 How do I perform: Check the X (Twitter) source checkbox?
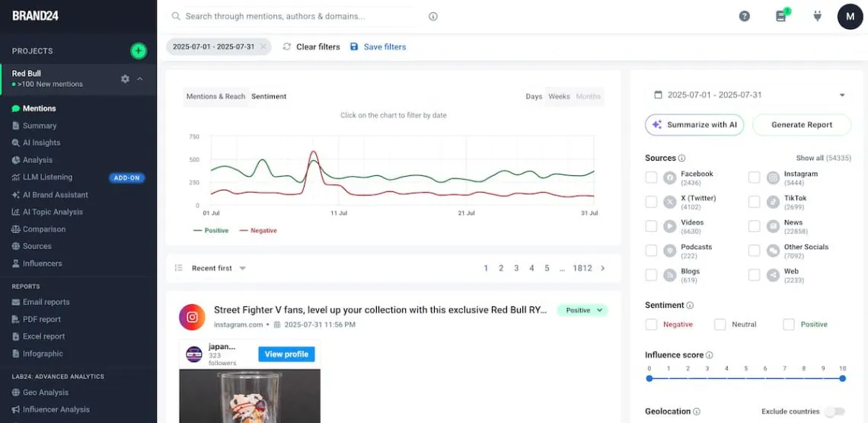tap(652, 202)
